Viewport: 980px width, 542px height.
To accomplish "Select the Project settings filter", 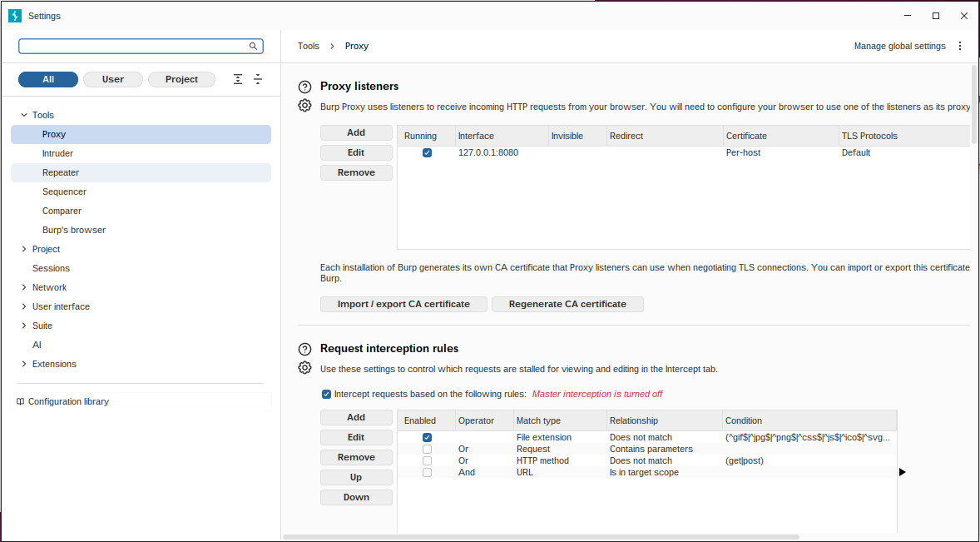I will point(182,79).
